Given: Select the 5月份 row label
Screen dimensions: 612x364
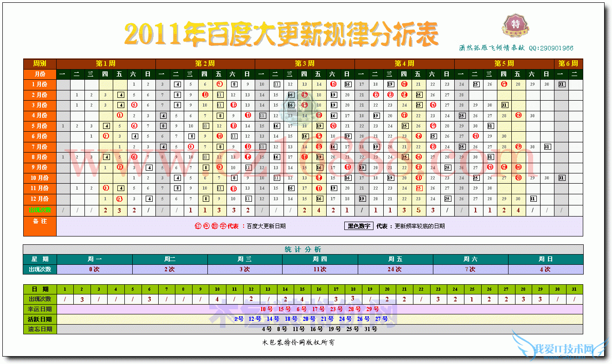Looking at the screenshot, I should coord(40,126).
